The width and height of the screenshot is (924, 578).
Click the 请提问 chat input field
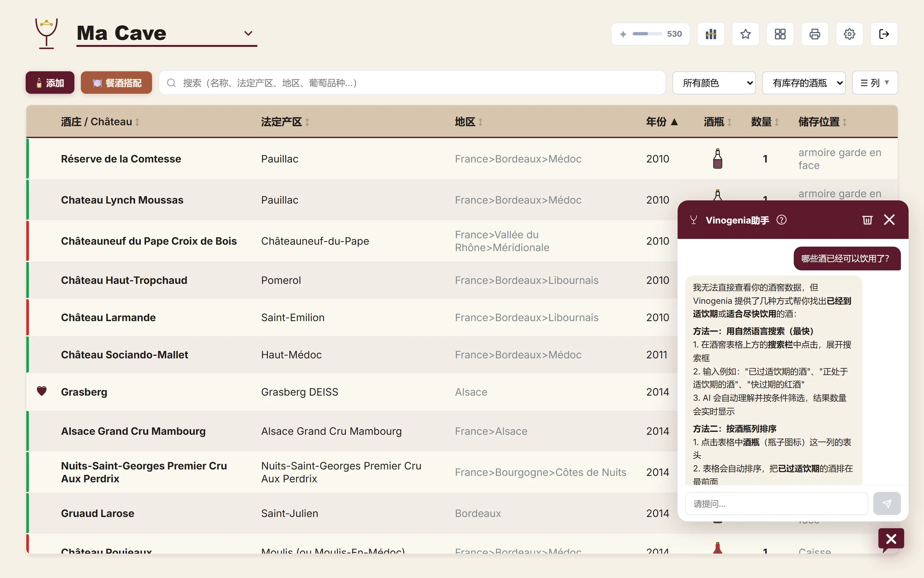pos(776,504)
